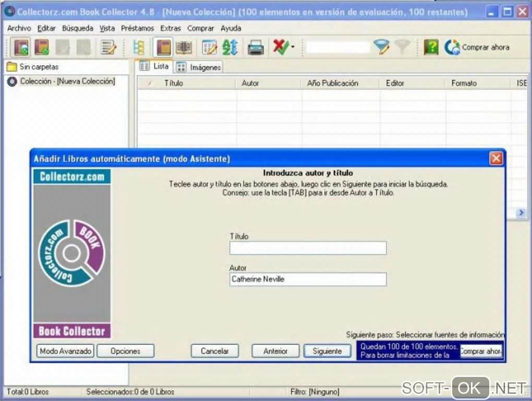Click the Collectorz.com banner in the wizard
532x401 pixels.
(x=72, y=176)
